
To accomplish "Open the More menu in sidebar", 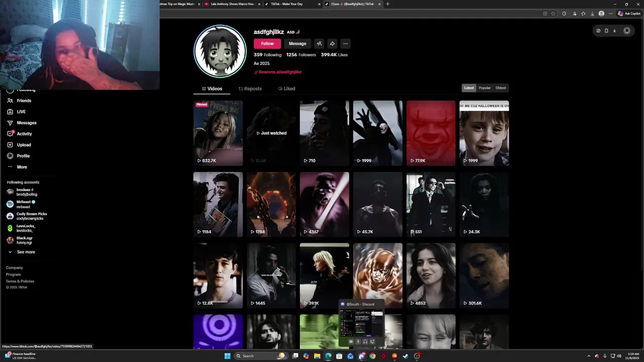I will 17,167.
